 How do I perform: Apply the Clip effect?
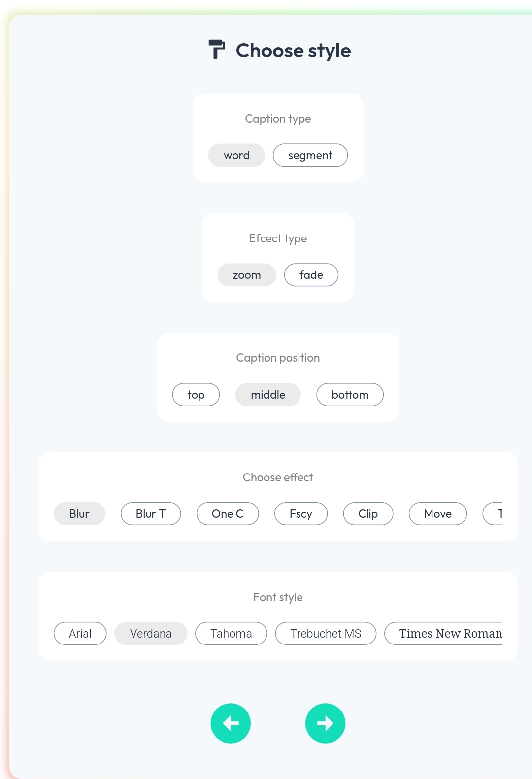(x=368, y=514)
